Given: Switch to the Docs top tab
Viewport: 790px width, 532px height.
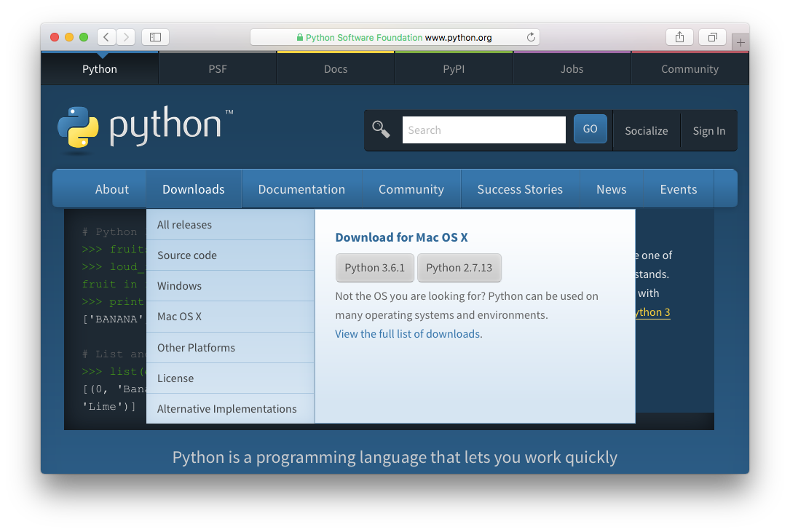Looking at the screenshot, I should coord(336,69).
